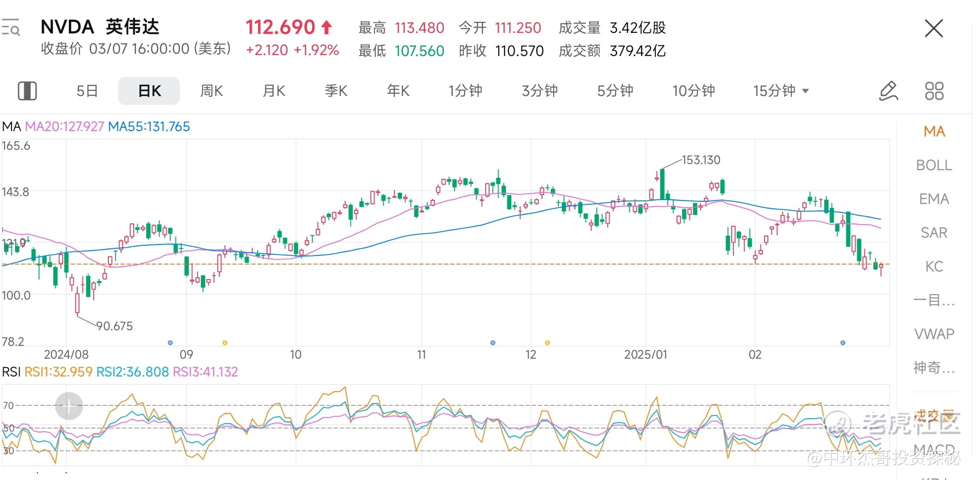Select the MA indicator in sidebar
980x480 pixels.
point(934,132)
